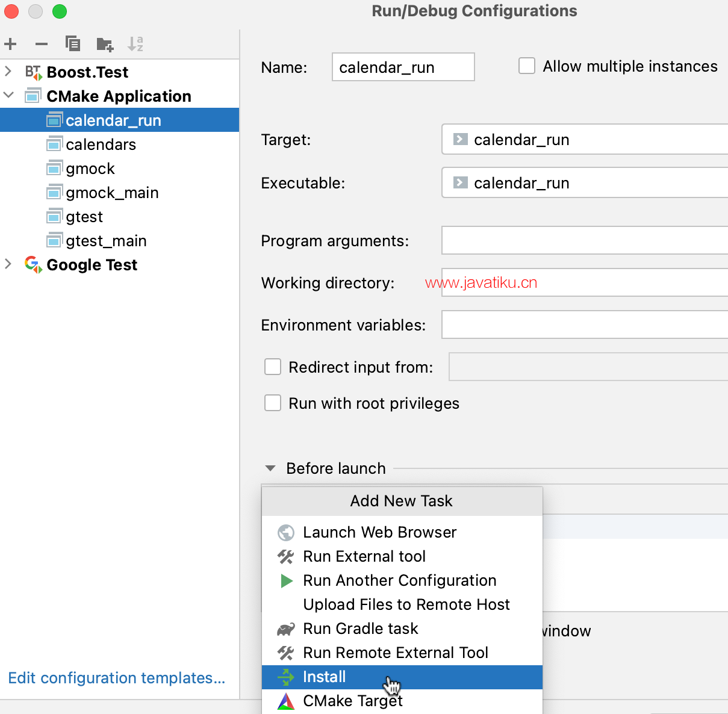Select Install from Add New Task
This screenshot has width=728, height=714.
(x=402, y=677)
